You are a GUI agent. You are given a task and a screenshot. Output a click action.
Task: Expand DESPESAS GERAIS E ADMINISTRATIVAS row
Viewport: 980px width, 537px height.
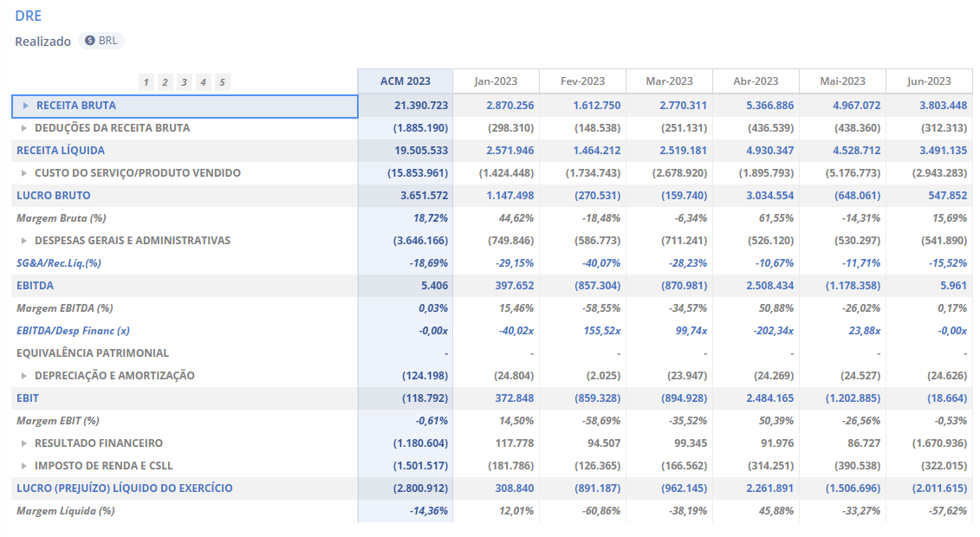[24, 241]
